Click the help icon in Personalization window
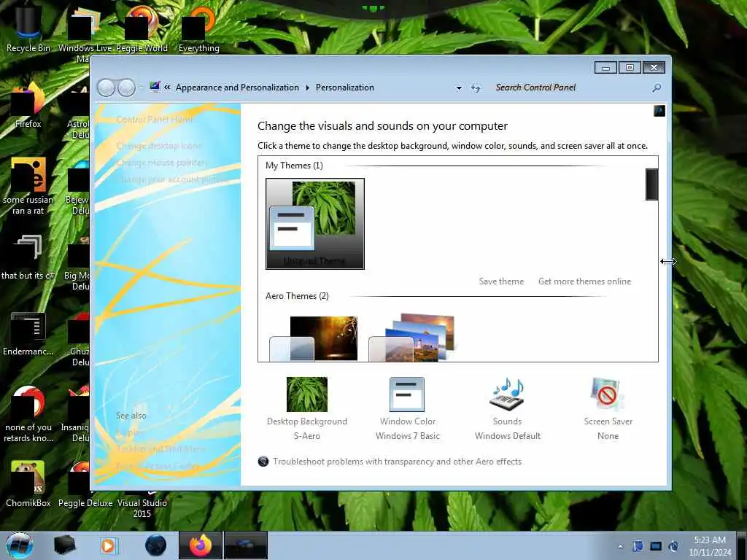This screenshot has width=747, height=560. [659, 111]
